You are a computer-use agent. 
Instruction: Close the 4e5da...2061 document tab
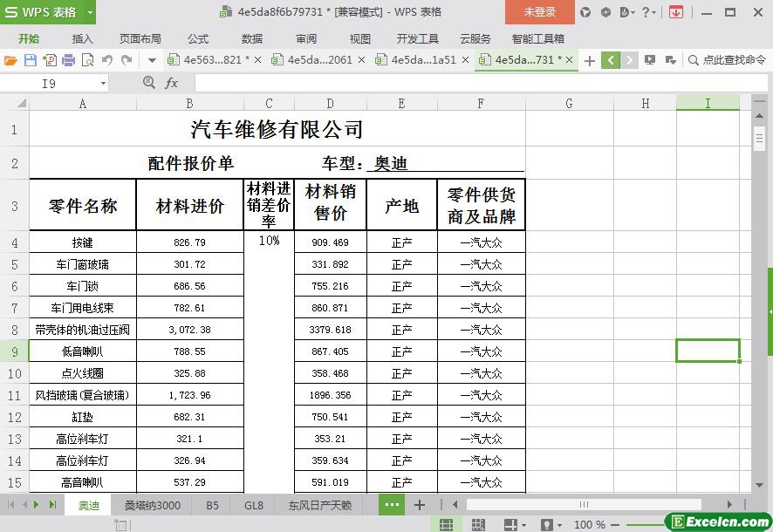pyautogui.click(x=361, y=60)
